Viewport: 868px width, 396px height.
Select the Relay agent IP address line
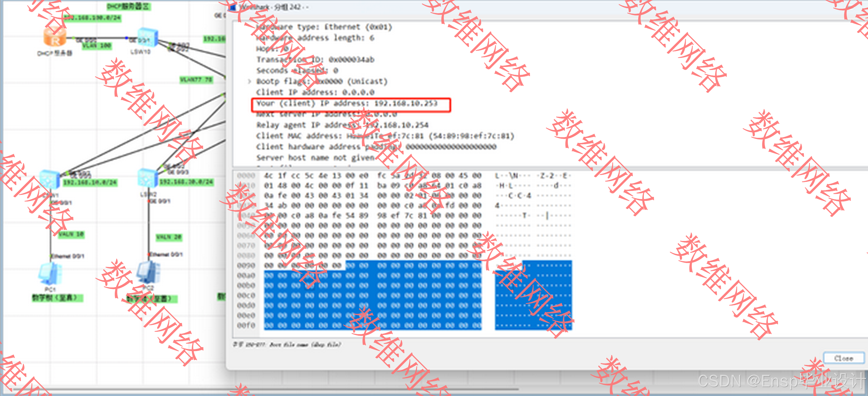(342, 125)
